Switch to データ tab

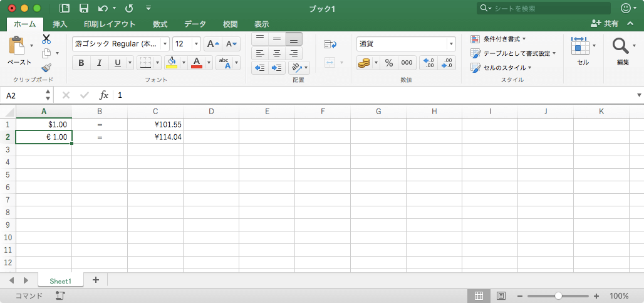[x=195, y=24]
